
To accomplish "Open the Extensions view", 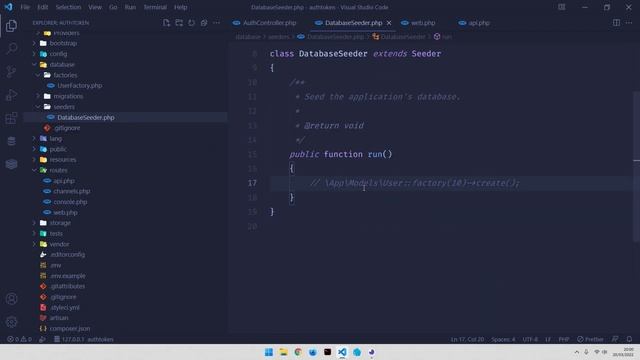I will coord(11,118).
